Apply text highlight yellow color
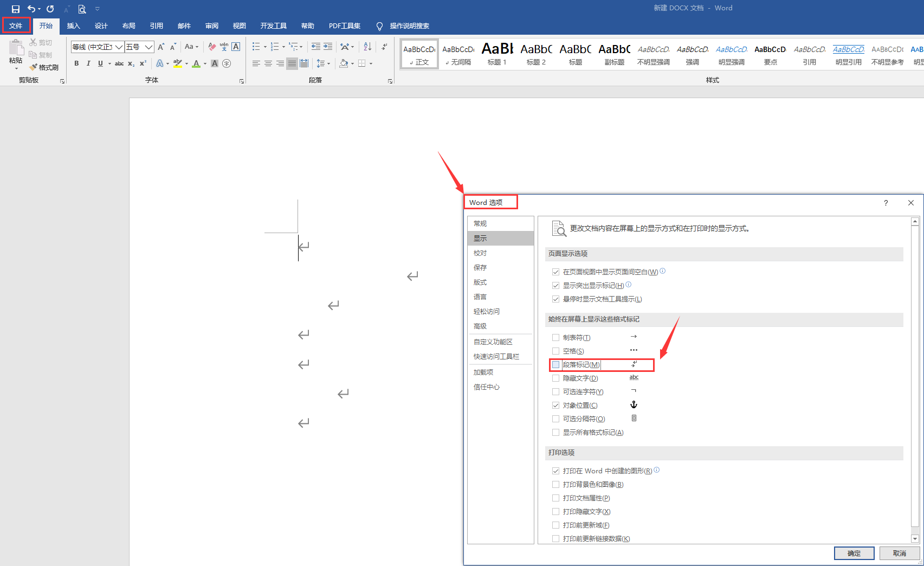 point(178,63)
